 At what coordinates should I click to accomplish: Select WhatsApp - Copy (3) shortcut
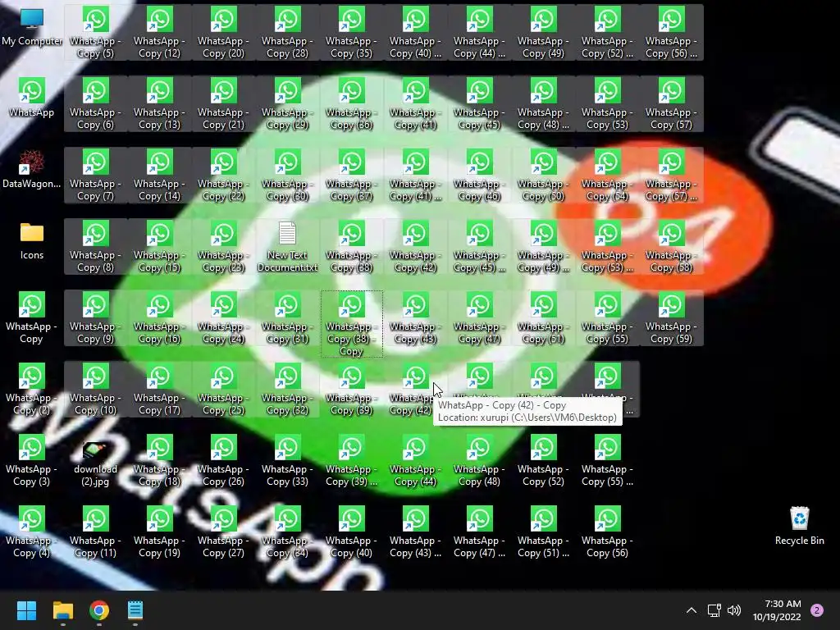tap(32, 461)
